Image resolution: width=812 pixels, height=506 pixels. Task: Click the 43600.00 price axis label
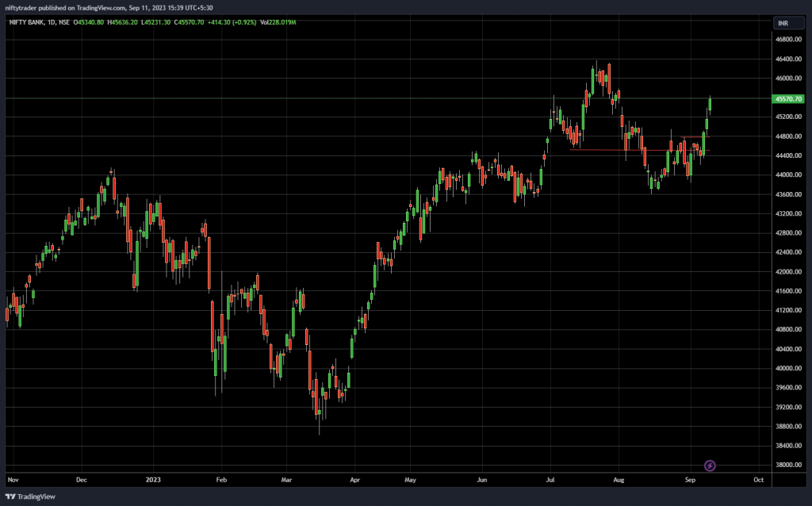(x=788, y=194)
